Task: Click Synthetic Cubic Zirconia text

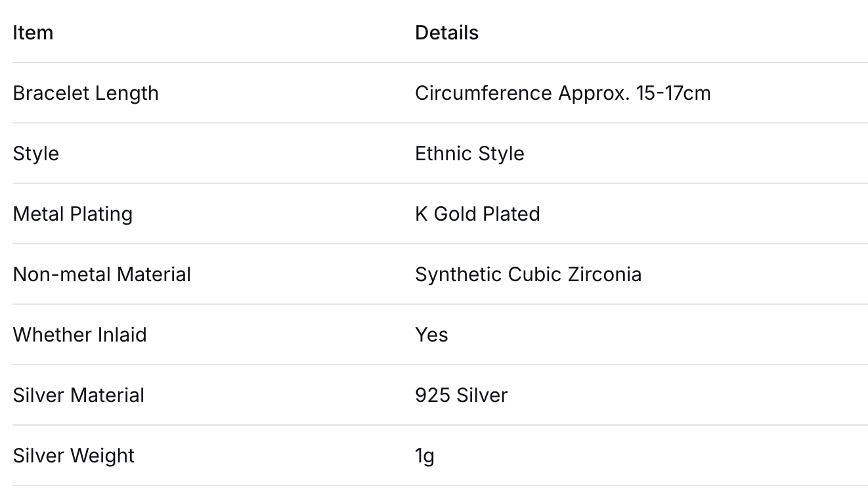Action: tap(528, 274)
